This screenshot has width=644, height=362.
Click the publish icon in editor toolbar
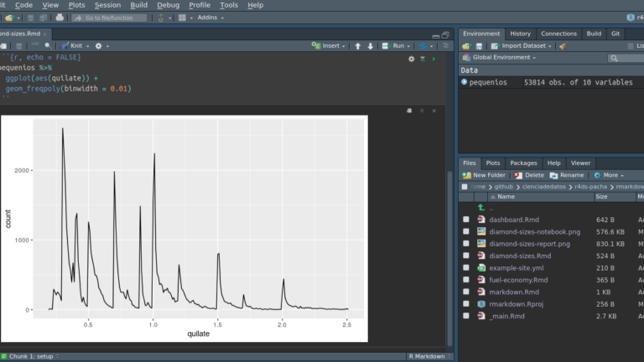(x=423, y=46)
